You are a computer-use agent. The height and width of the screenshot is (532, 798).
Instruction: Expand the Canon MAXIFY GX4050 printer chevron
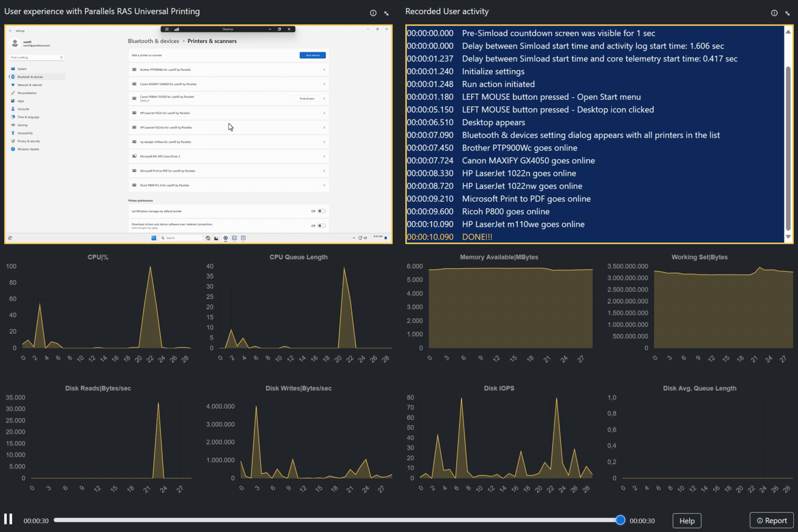[324, 84]
